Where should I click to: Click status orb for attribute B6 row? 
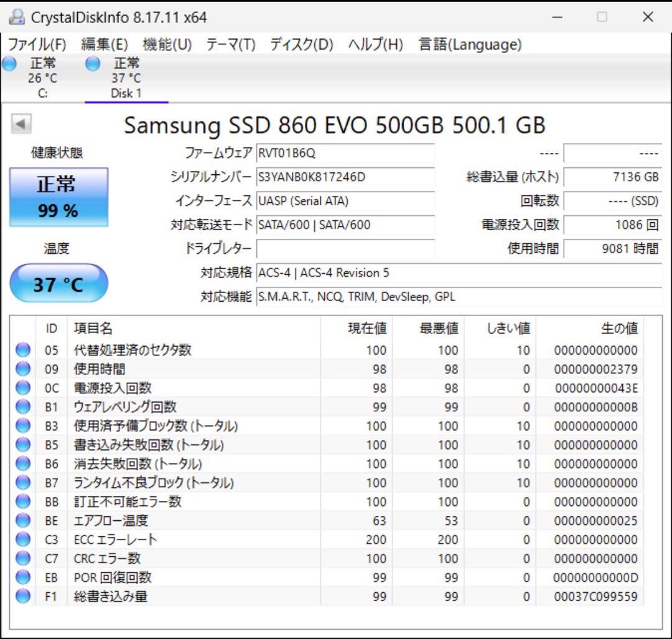tap(23, 464)
